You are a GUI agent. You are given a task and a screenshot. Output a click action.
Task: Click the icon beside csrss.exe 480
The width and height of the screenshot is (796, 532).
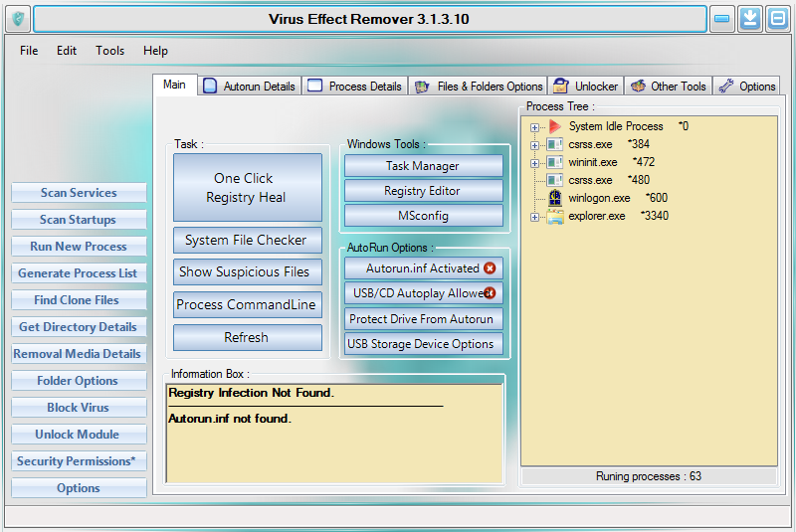pyautogui.click(x=554, y=180)
